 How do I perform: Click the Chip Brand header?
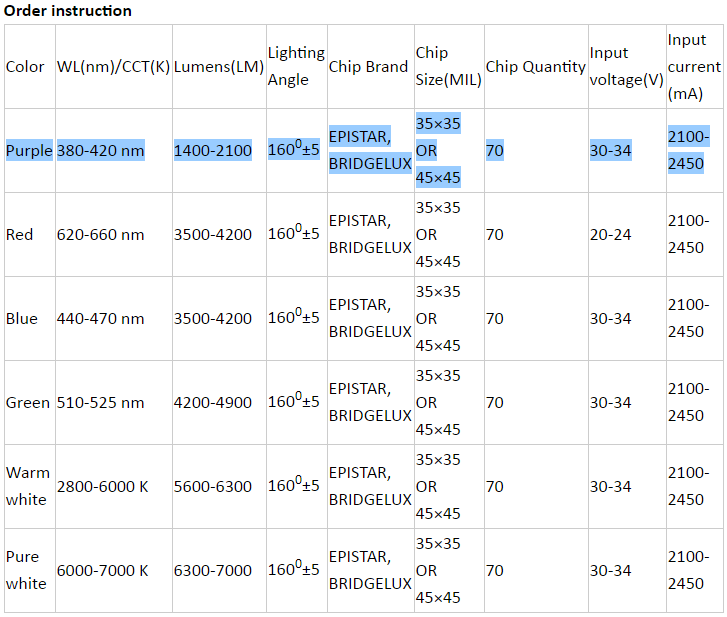pyautogui.click(x=368, y=67)
